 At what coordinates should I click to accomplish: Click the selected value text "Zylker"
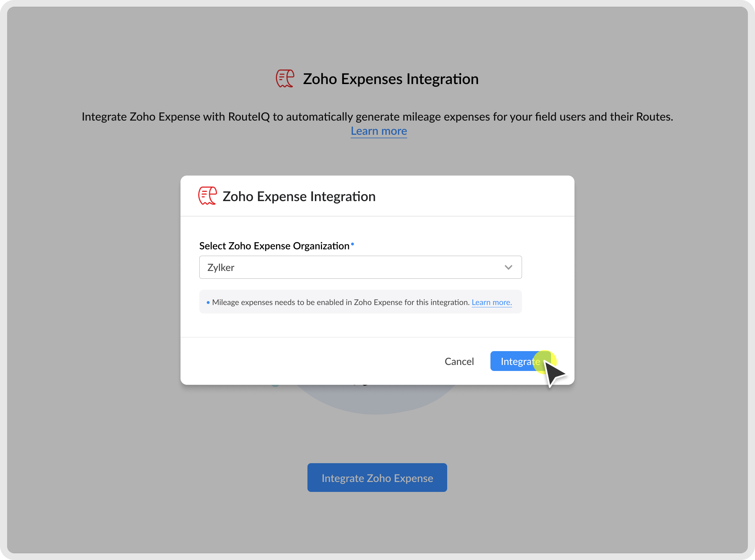221,267
